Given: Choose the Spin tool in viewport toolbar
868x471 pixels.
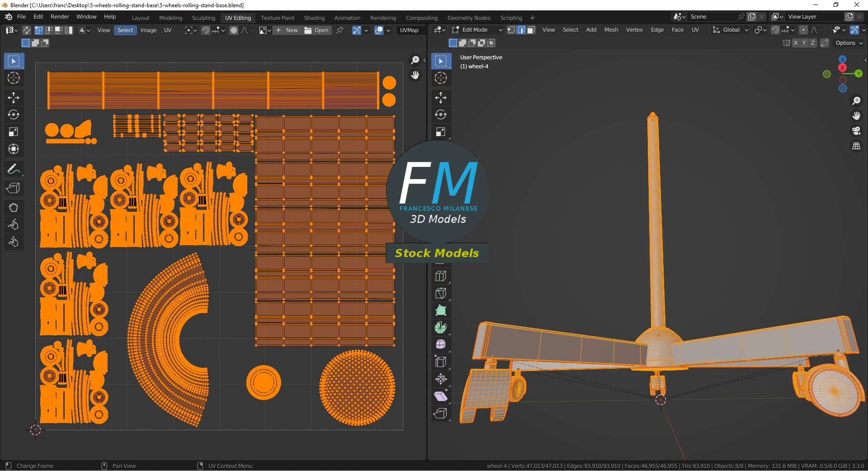Looking at the screenshot, I should point(441,328).
